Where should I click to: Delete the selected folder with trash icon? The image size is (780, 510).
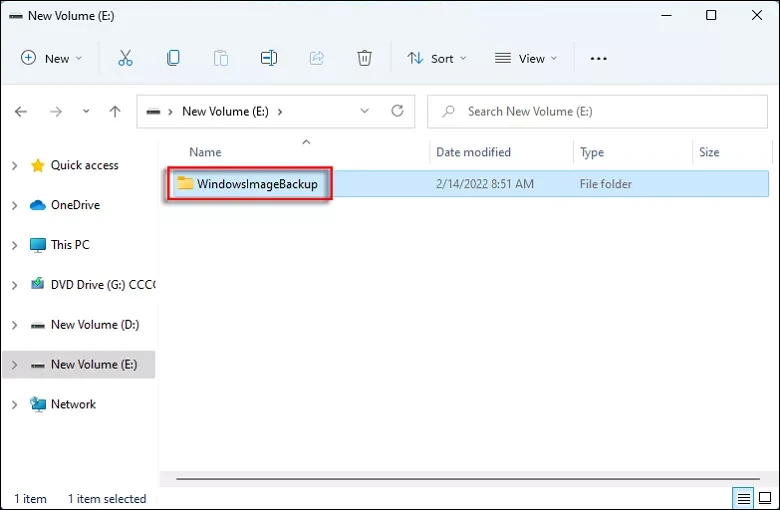point(364,58)
